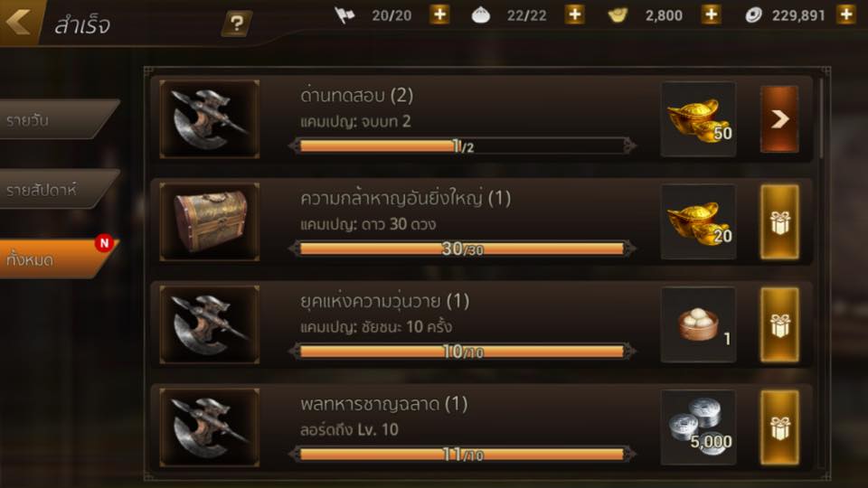
Task: Go back using the golden arrow
Action: pos(18,22)
